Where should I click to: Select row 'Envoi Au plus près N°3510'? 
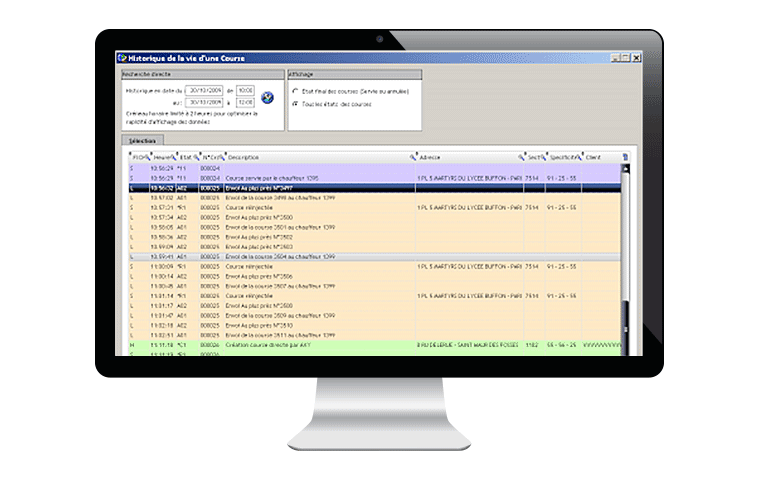(375, 325)
